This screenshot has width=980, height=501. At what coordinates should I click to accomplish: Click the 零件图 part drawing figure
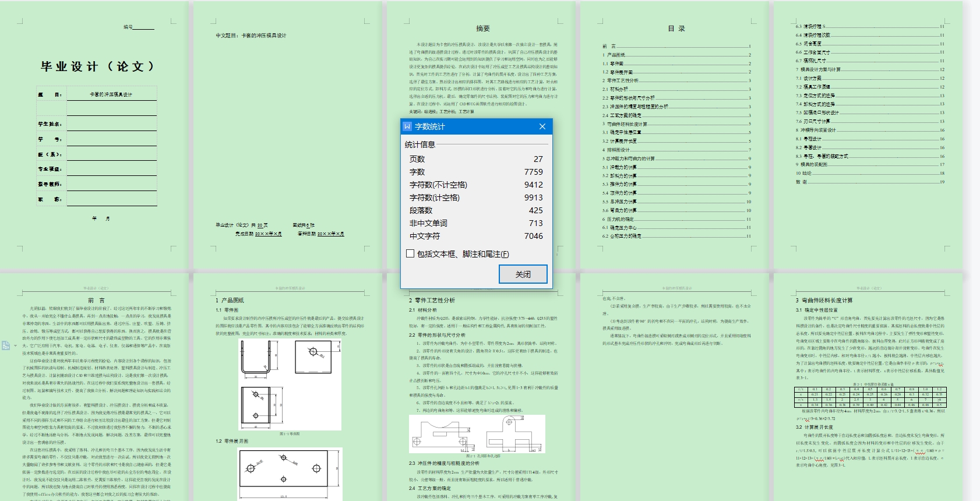click(290, 384)
